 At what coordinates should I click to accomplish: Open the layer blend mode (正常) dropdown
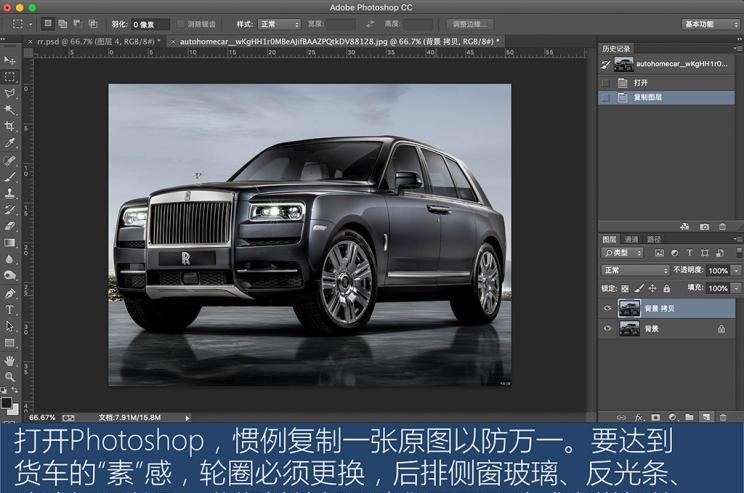635,270
